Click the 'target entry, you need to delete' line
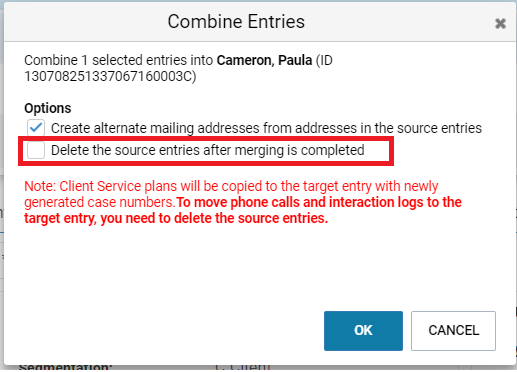Screen dimensions: 517x372 coord(176,218)
